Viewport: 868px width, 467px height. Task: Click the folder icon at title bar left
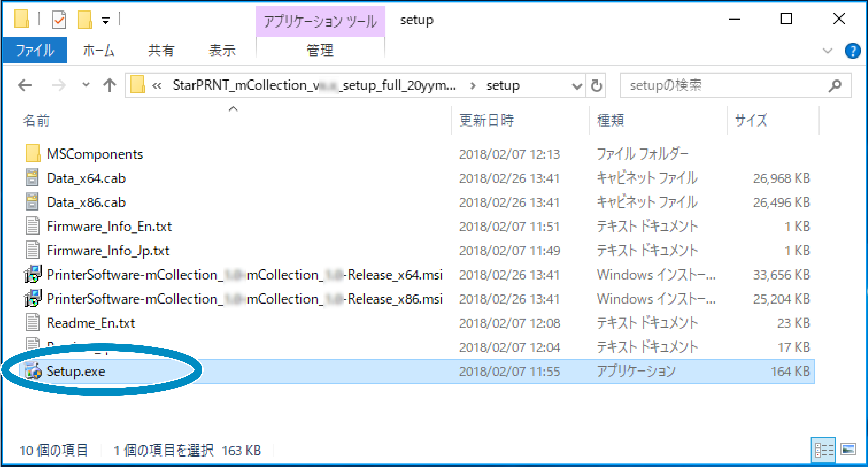[x=22, y=19]
